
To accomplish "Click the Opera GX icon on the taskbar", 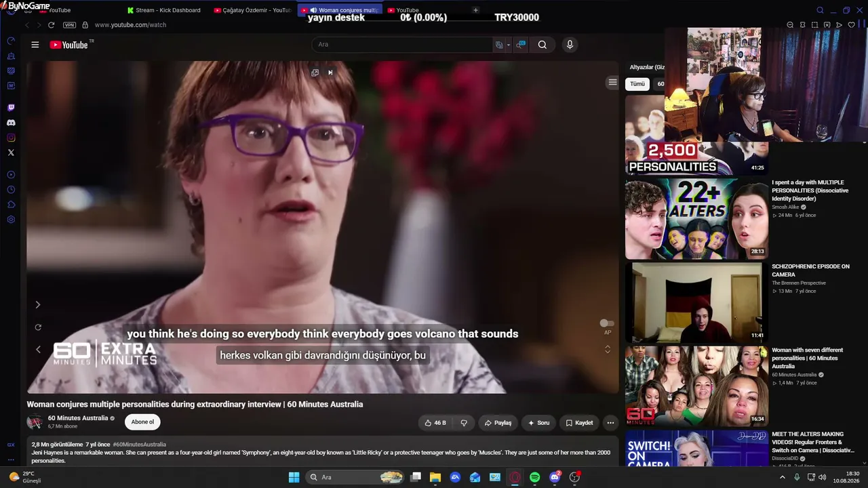I will (x=515, y=477).
